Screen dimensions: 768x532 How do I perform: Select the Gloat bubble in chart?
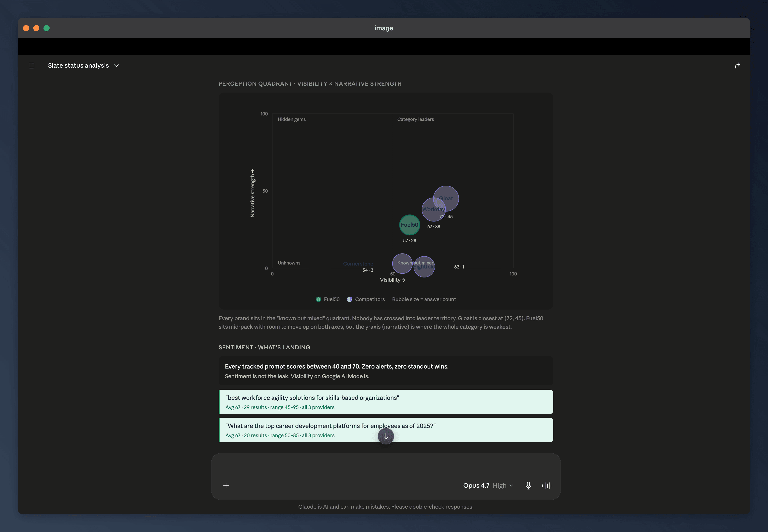click(x=446, y=198)
